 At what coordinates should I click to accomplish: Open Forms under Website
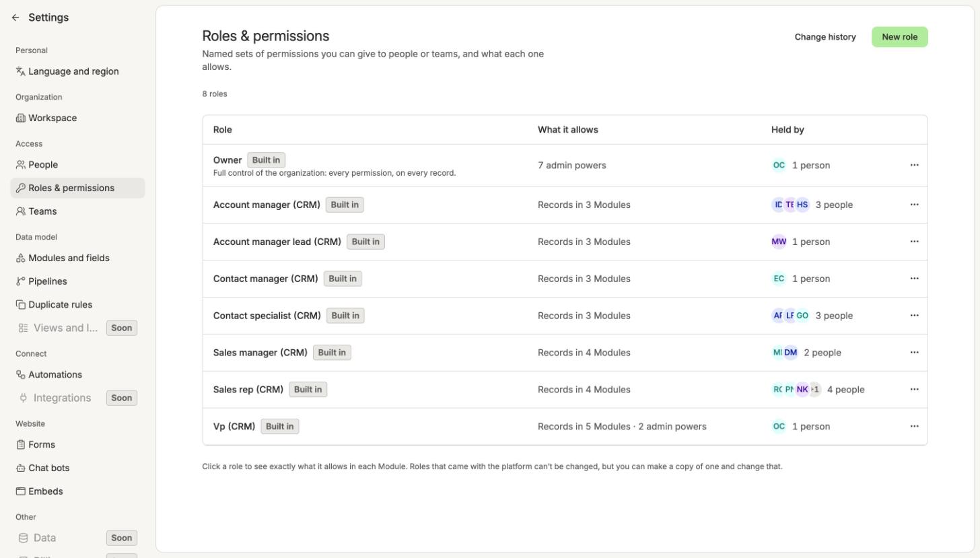click(77, 444)
